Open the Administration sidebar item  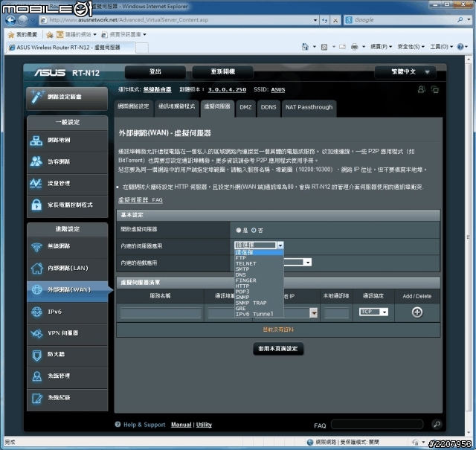tap(67, 376)
